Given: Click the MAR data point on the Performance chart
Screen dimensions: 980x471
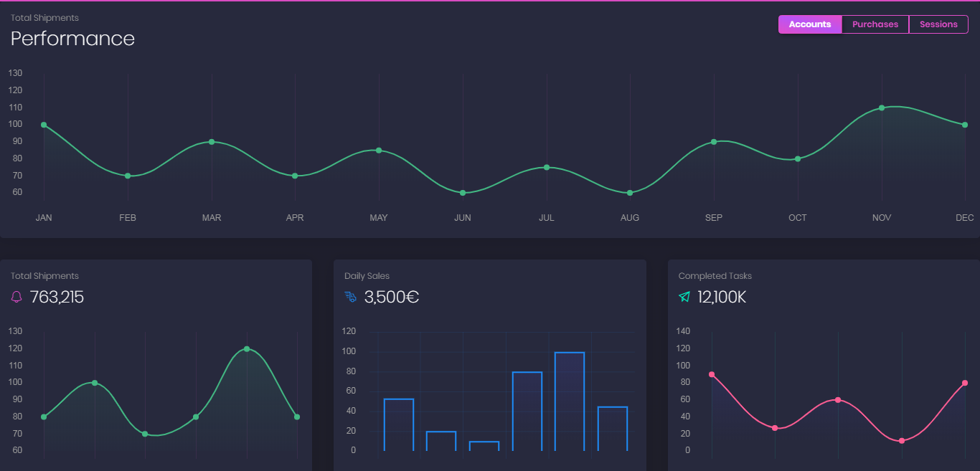Looking at the screenshot, I should coord(212,142).
